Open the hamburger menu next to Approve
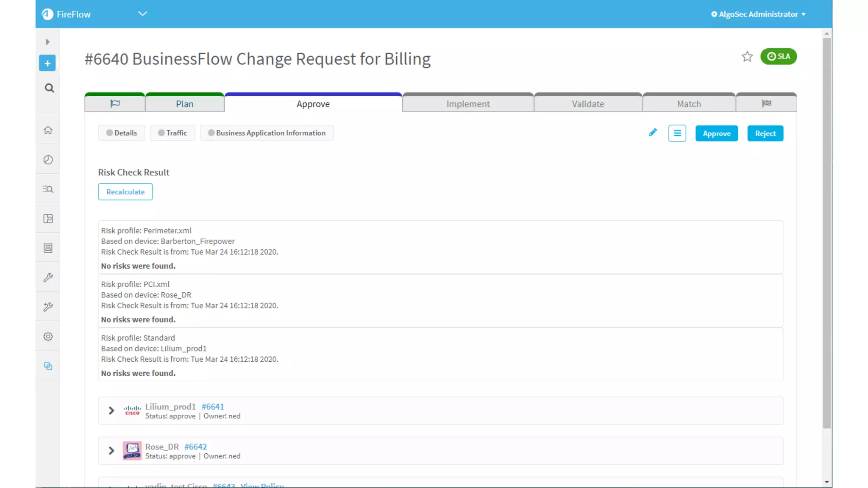Viewport: 868px width, 488px height. 677,133
